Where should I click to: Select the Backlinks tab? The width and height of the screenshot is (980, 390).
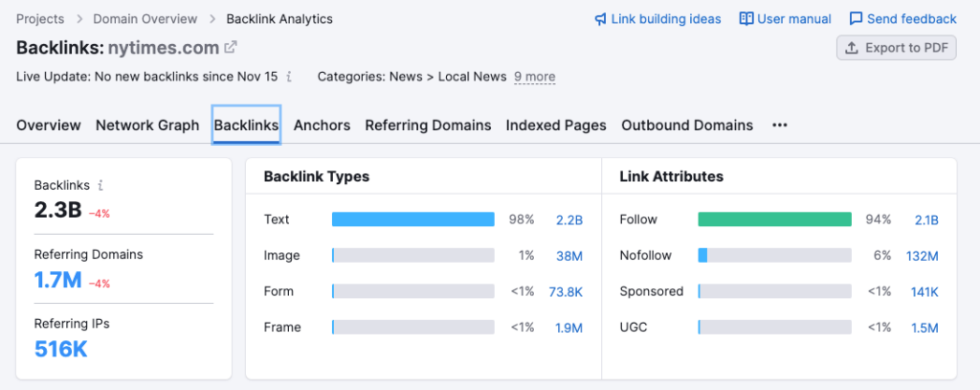pos(246,126)
